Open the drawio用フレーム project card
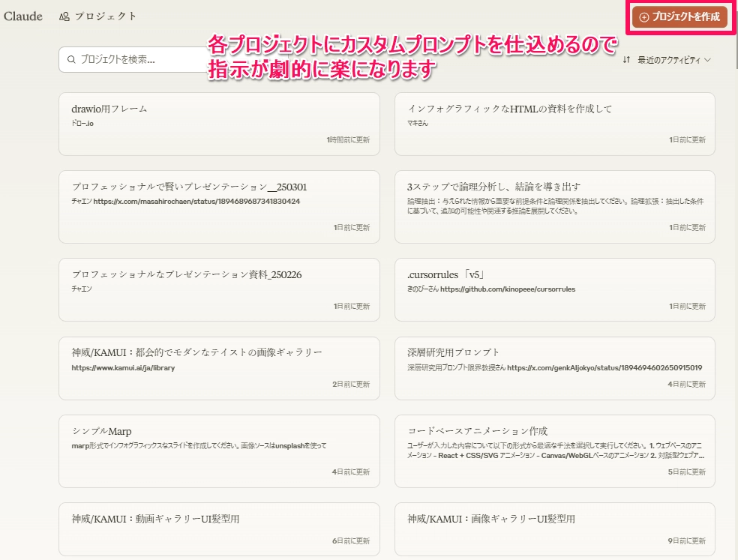This screenshot has width=738, height=560. click(x=219, y=124)
